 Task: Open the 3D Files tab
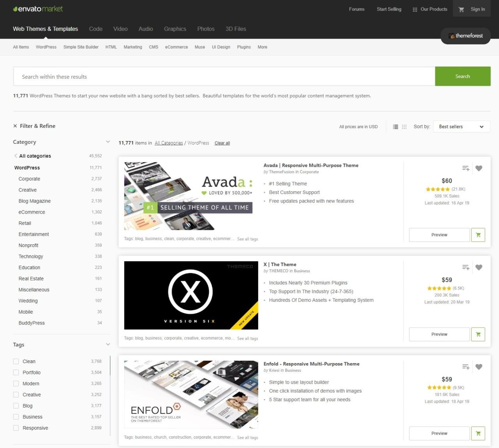[236, 29]
